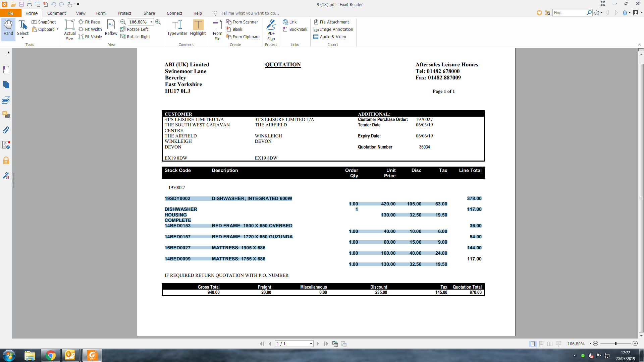Open the zoom percentage dropdown
644x362 pixels.
pos(152,22)
